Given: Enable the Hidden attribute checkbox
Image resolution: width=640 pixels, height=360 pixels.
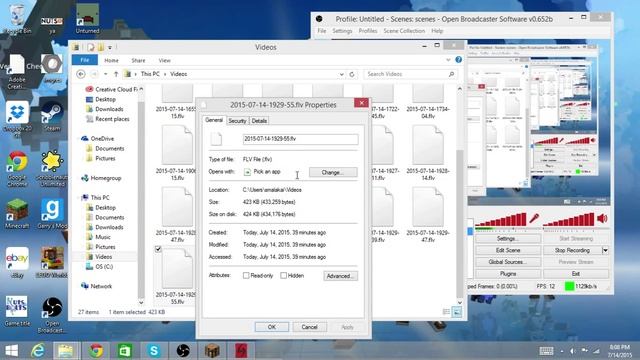Looking at the screenshot, I should click(284, 276).
